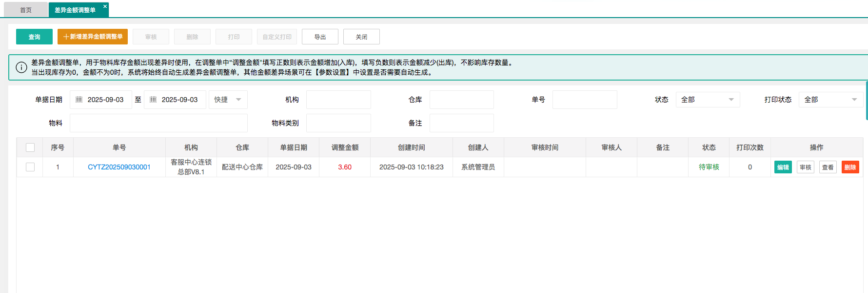The width and height of the screenshot is (868, 293).
Task: Click the end date calendar icon
Action: click(153, 100)
